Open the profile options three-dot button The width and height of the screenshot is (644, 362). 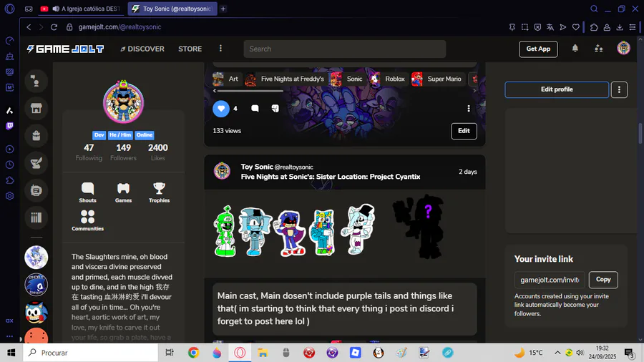click(x=619, y=89)
